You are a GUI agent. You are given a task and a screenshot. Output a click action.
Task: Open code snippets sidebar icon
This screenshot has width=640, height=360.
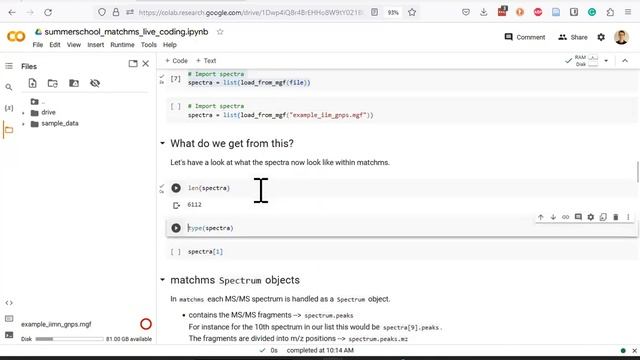coord(9,303)
